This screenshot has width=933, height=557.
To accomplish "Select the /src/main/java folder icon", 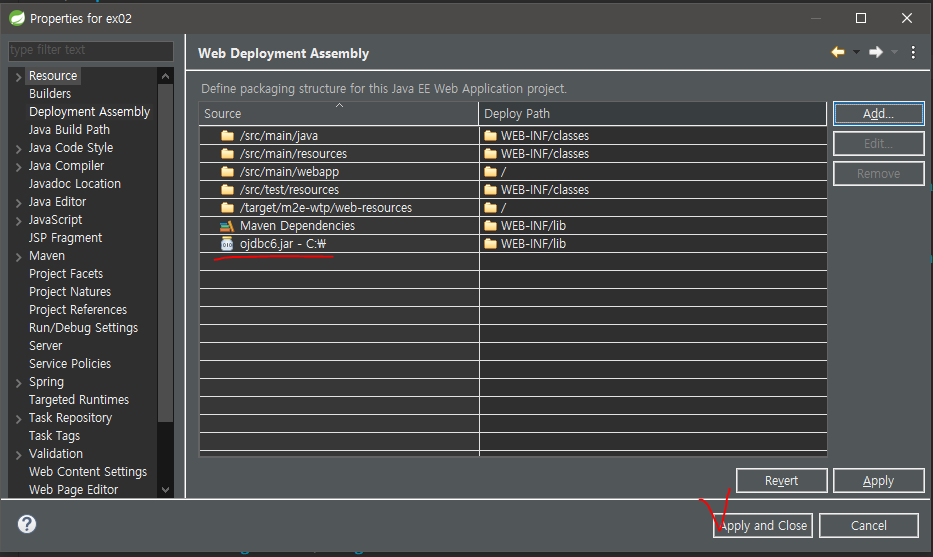I will [x=227, y=136].
